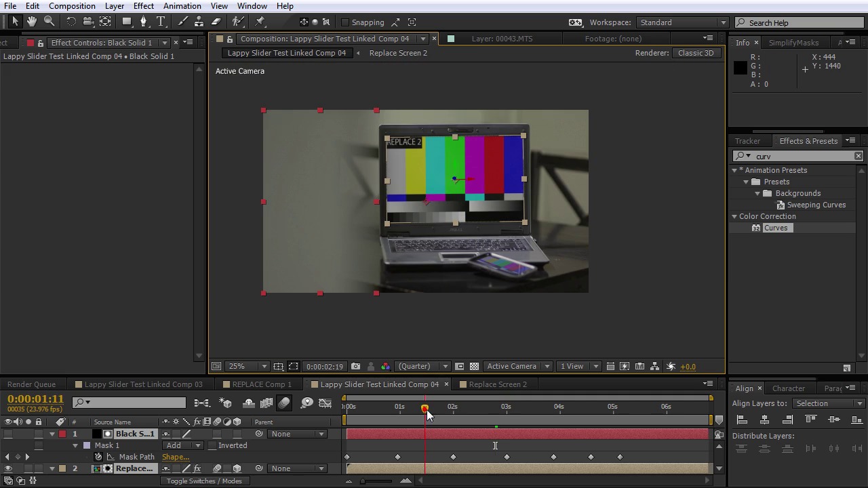This screenshot has width=868, height=488.
Task: Select the Clone Stamp tool
Action: pos(200,22)
